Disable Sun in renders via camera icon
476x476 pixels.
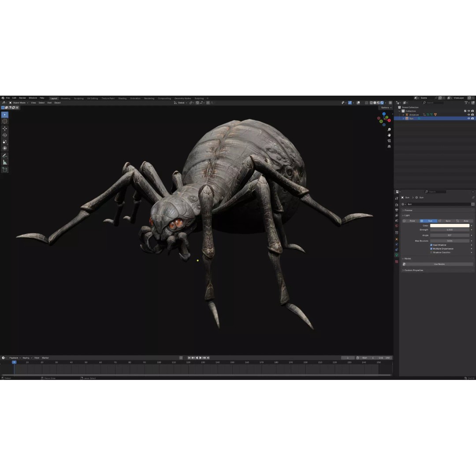pyautogui.click(x=472, y=119)
